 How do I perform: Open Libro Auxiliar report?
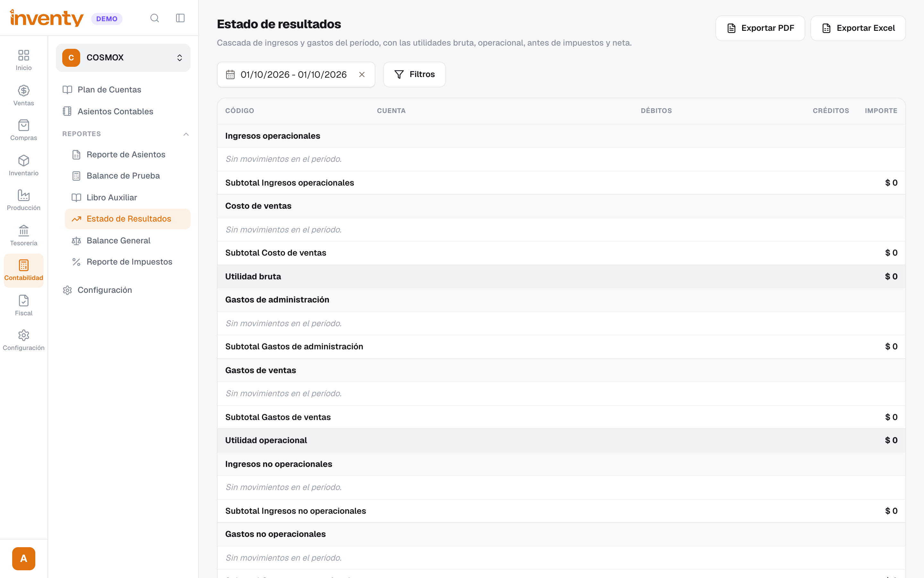tap(127, 197)
